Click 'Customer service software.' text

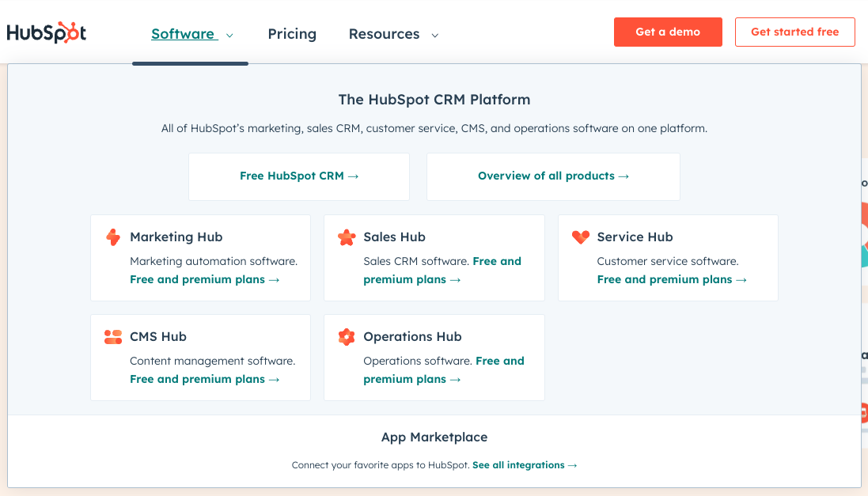(668, 261)
